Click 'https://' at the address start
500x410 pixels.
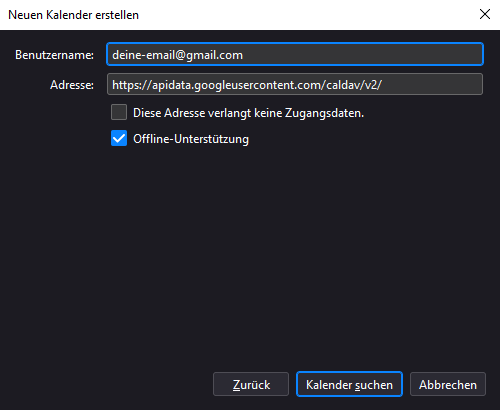click(x=132, y=85)
